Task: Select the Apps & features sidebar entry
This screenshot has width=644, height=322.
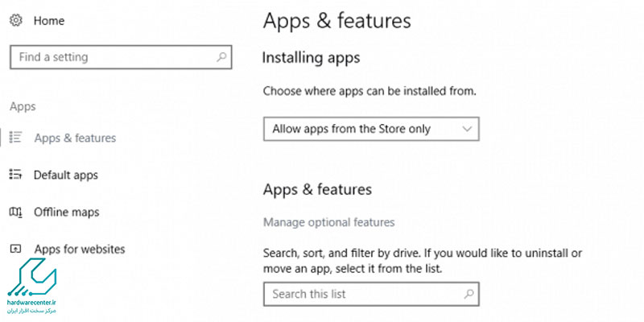Action: (75, 138)
